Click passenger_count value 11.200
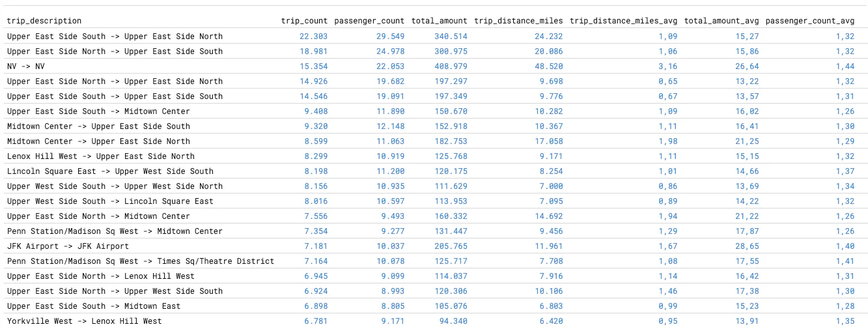Viewport: 868px width, 331px height. [391, 171]
